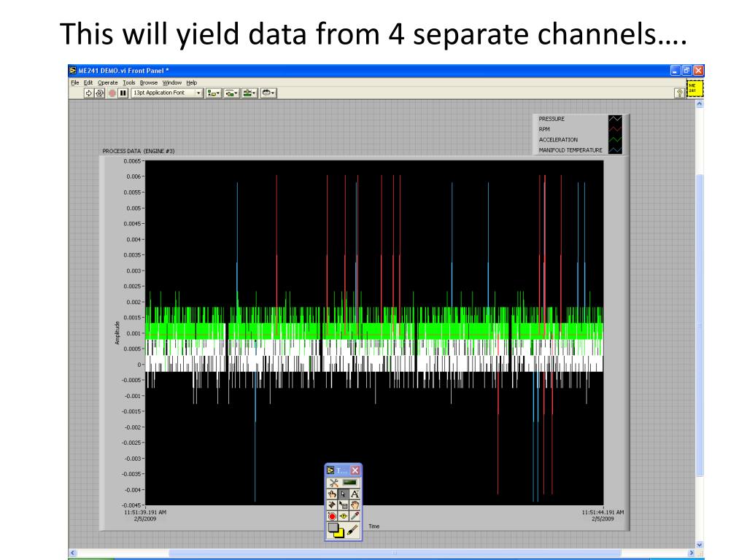Open the Resize Objects dropdown

pyautogui.click(x=249, y=93)
